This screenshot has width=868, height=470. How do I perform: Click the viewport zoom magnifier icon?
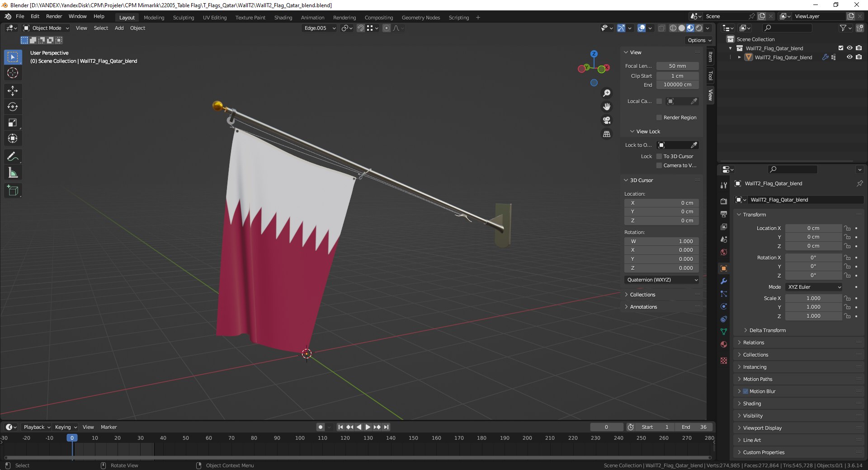pos(607,93)
